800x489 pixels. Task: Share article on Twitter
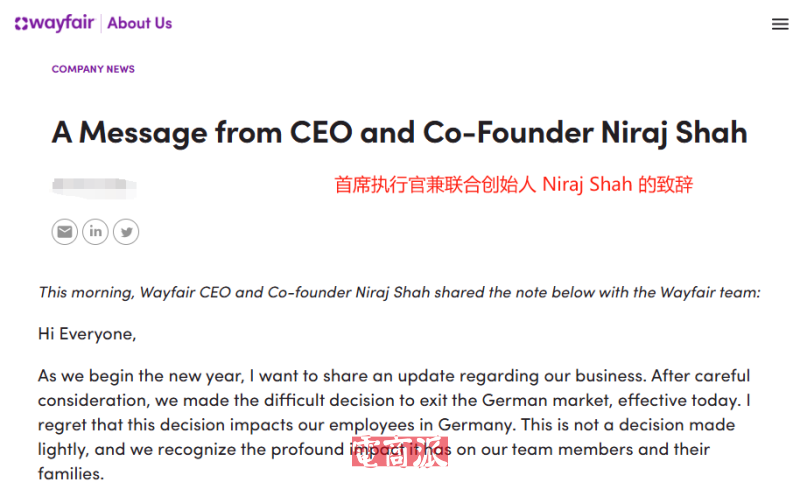[126, 232]
